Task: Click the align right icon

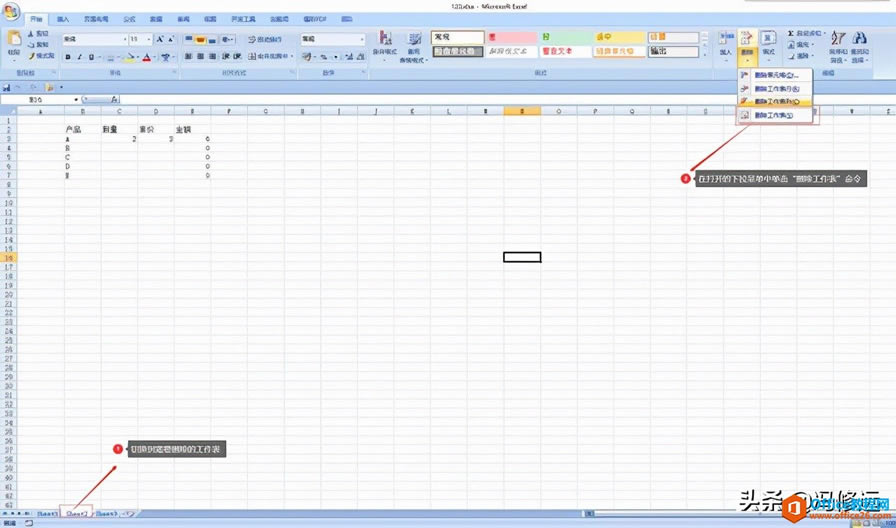Action: click(x=213, y=57)
